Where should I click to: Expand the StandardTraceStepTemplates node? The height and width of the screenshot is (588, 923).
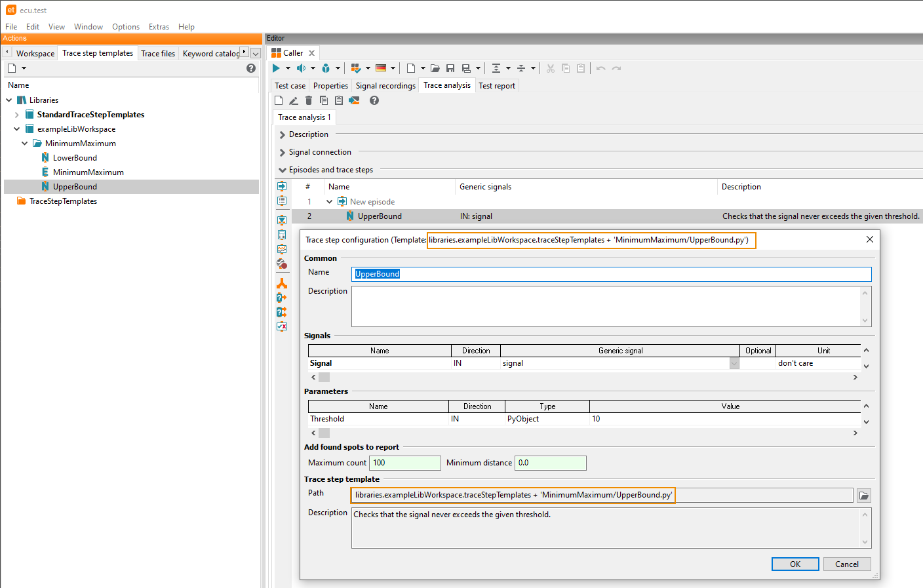pyautogui.click(x=17, y=115)
